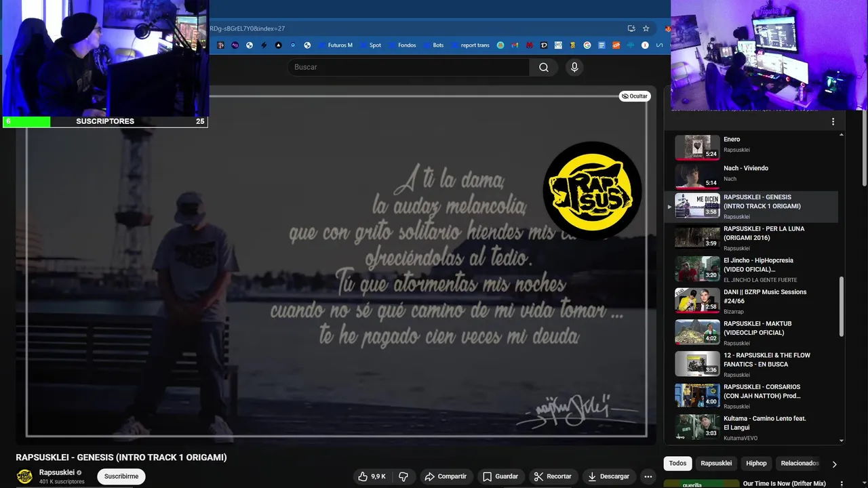Viewport: 868px width, 488px height.
Task: Click the Recortar clip button
Action: pos(553,476)
